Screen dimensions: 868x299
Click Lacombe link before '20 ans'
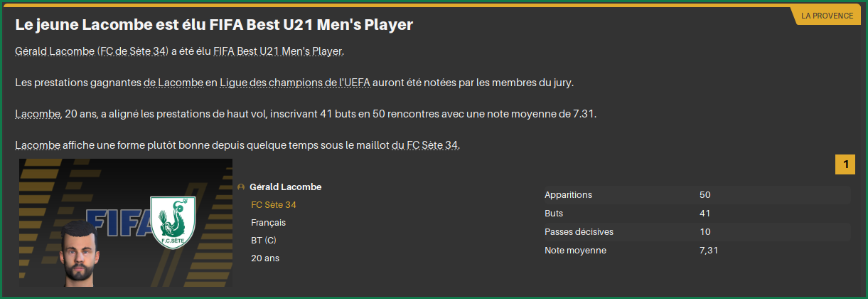37,114
